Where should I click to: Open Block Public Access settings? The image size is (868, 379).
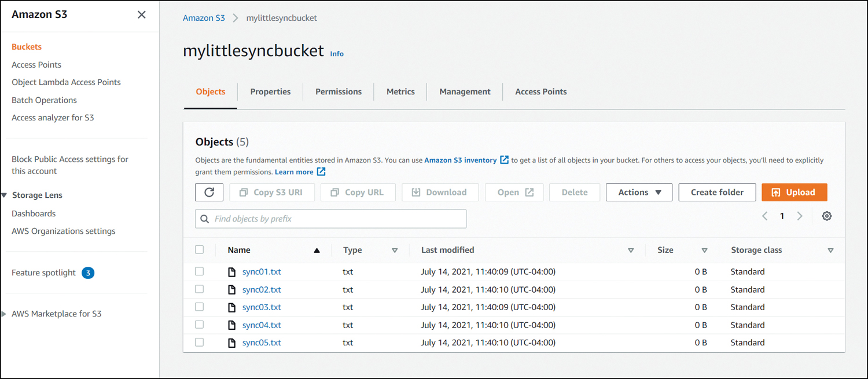click(x=70, y=165)
